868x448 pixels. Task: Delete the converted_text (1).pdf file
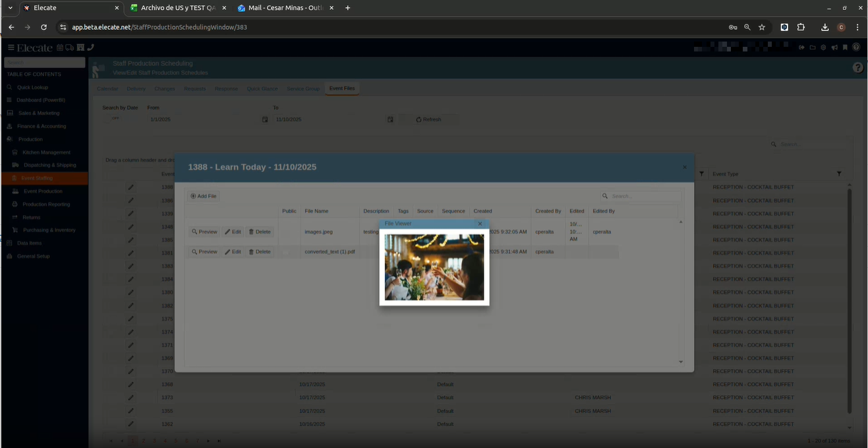point(260,252)
